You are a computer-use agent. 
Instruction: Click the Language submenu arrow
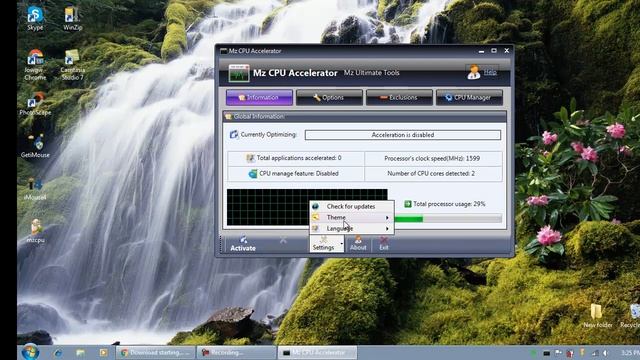point(387,229)
